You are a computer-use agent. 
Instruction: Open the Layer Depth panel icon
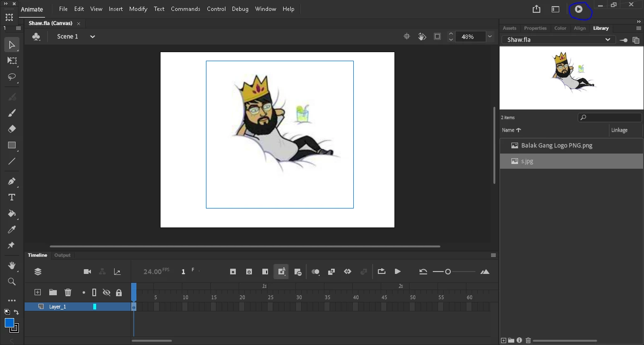pos(117,272)
